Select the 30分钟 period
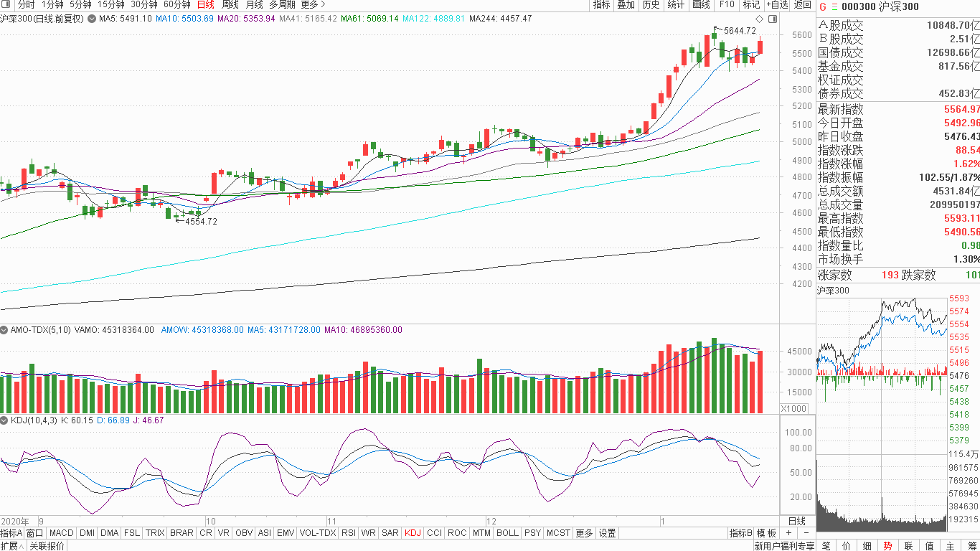This screenshot has height=551, width=980. click(143, 4)
